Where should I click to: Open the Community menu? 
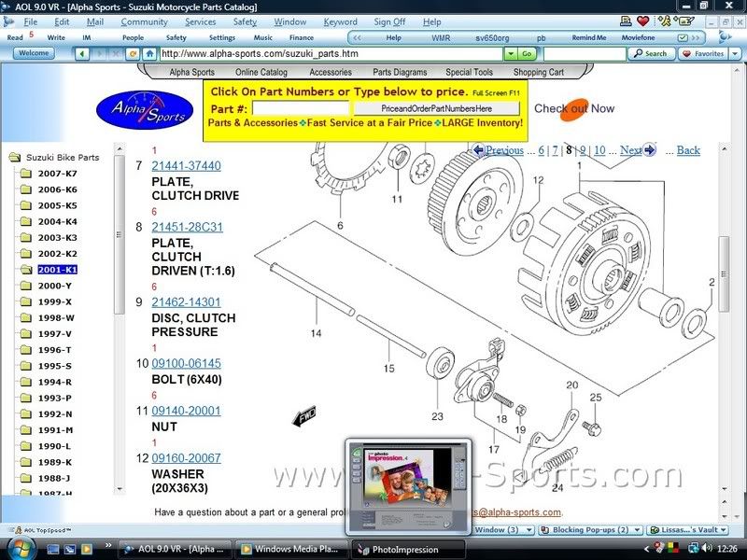tap(144, 21)
